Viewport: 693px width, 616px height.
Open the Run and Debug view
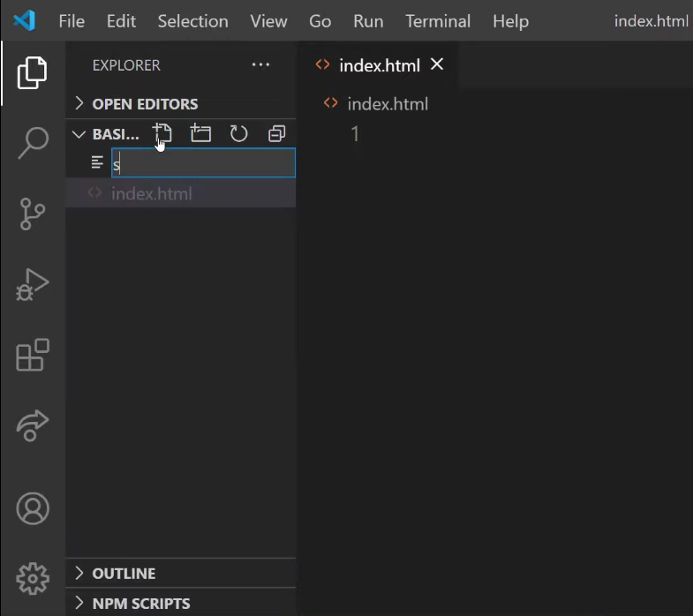pos(33,285)
